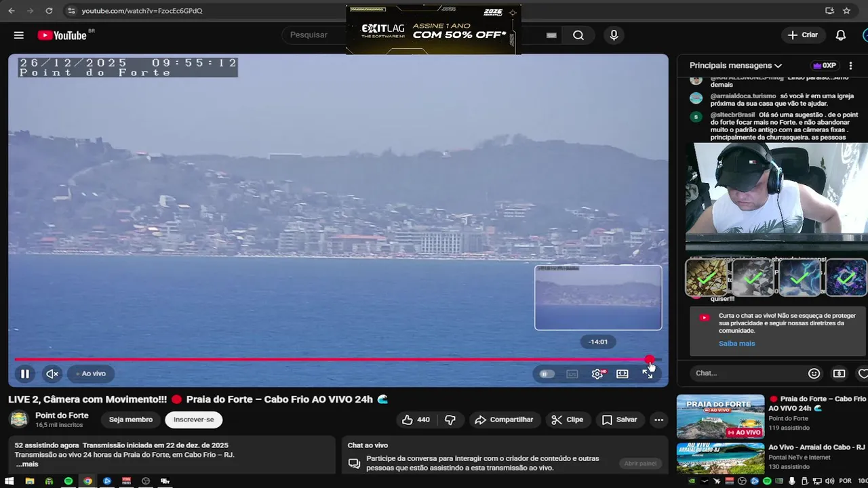Click the 0XP crown badge in chat header
Viewport: 868px width, 488px height.
(825, 66)
